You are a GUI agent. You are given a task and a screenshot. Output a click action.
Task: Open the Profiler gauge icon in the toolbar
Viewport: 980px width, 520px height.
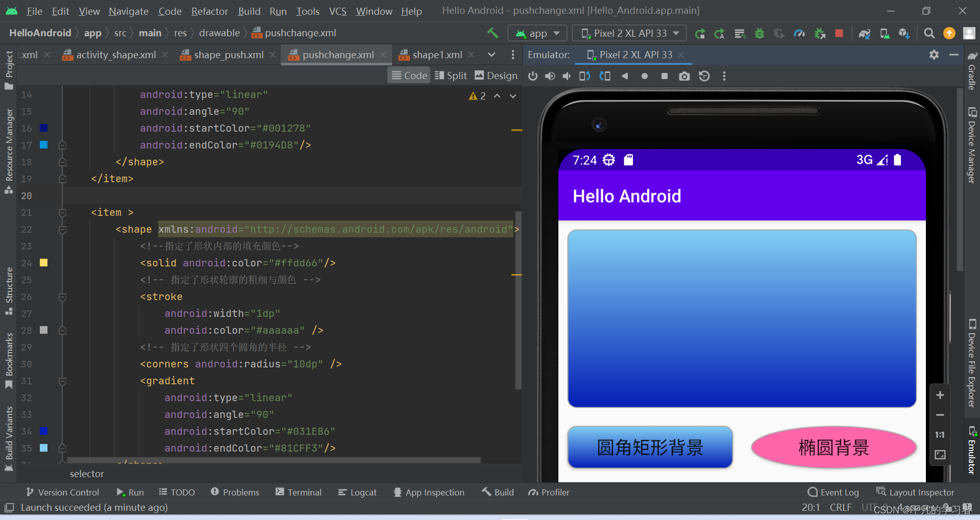pyautogui.click(x=799, y=33)
